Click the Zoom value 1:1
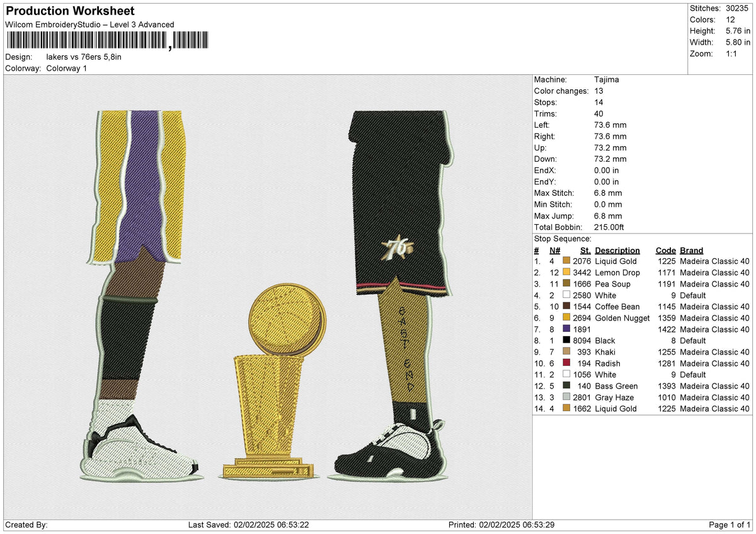The image size is (756, 534). click(x=733, y=54)
